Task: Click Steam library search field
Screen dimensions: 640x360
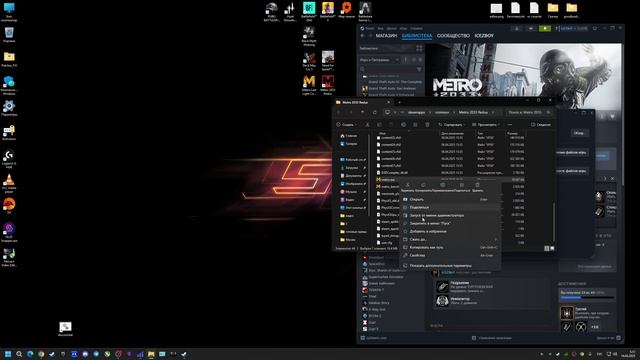Action: pyautogui.click(x=387, y=69)
